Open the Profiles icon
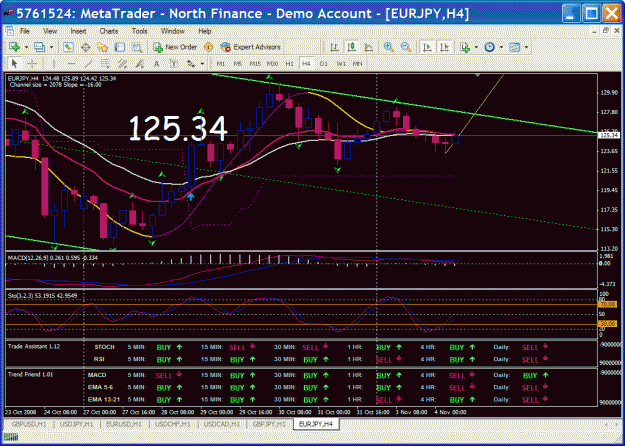Screen dimensions: 625x446 point(39,47)
